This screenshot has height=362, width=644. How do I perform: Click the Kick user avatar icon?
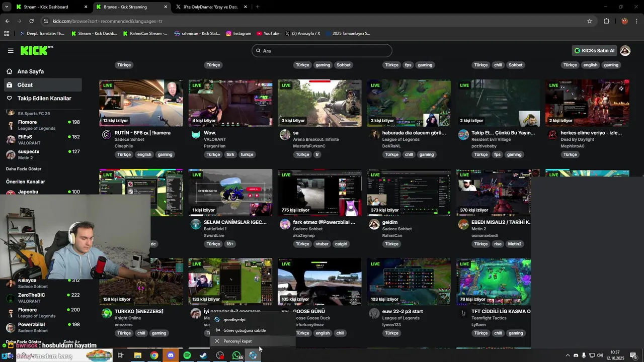[625, 51]
